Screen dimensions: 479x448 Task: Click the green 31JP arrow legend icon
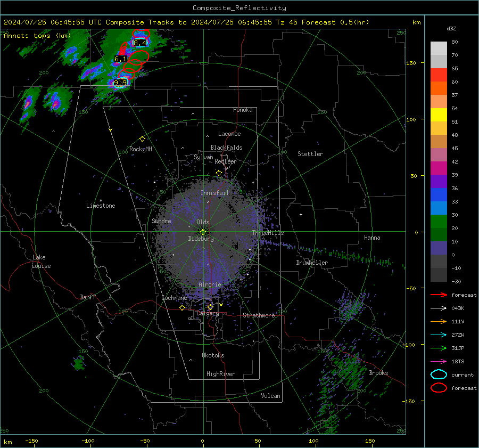[x=439, y=348]
